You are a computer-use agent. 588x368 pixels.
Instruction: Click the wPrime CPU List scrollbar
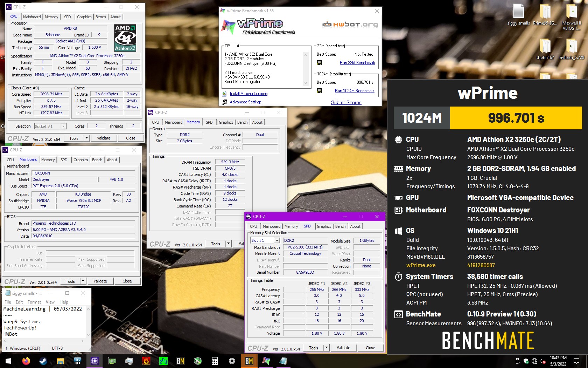coord(306,69)
